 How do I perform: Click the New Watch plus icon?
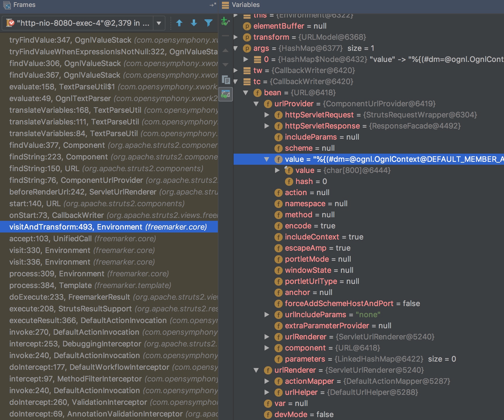[225, 21]
